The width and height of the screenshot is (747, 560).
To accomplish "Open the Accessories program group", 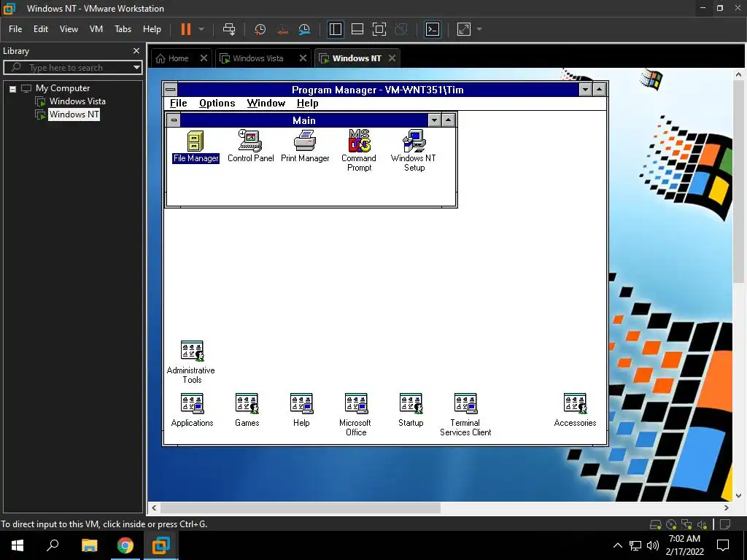I will pyautogui.click(x=575, y=410).
